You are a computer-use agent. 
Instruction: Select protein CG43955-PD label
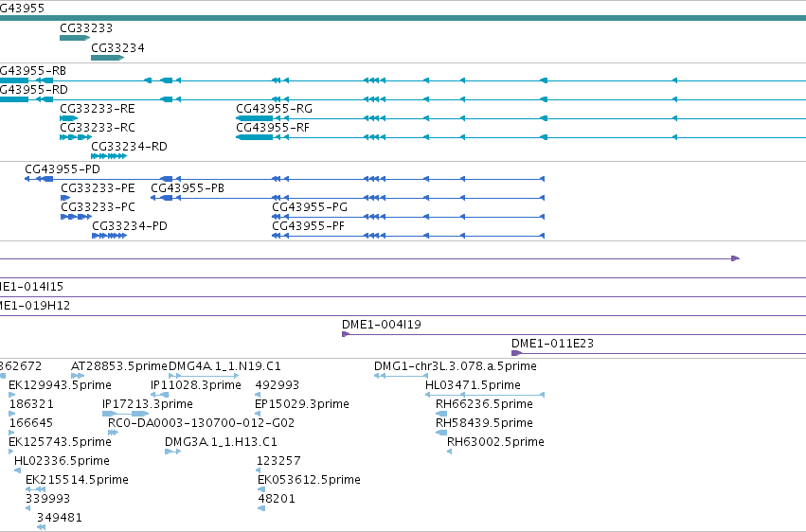coord(63,169)
